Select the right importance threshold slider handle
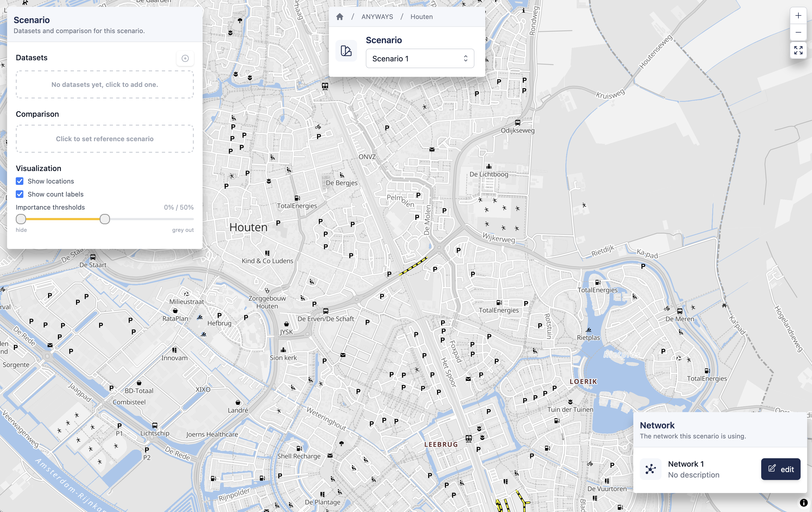Viewport: 812px width, 512px height. [x=105, y=219]
